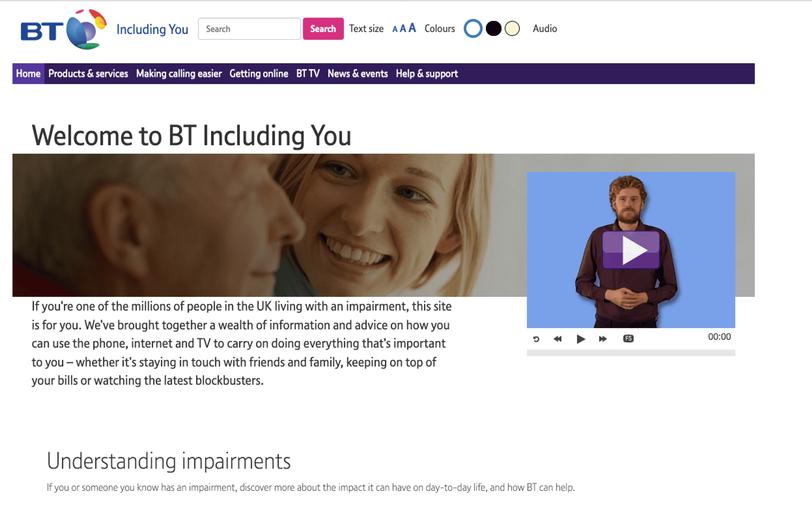Open the Including You site title link

coord(152,29)
